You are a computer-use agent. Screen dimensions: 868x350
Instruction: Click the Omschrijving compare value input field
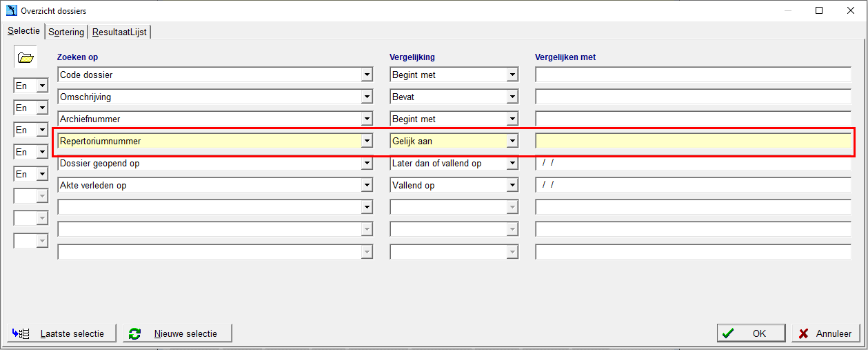tap(693, 97)
